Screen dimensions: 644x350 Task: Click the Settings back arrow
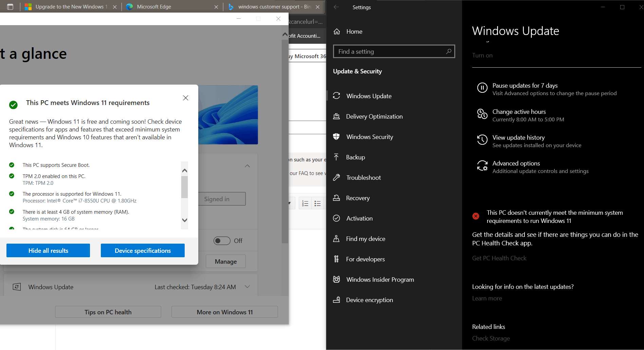coord(336,7)
